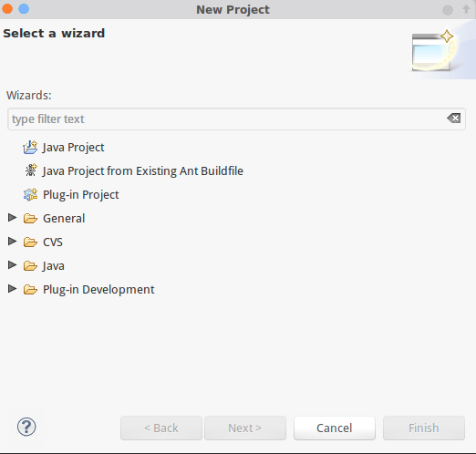
Task: Click the CVS folder icon
Action: tap(30, 242)
